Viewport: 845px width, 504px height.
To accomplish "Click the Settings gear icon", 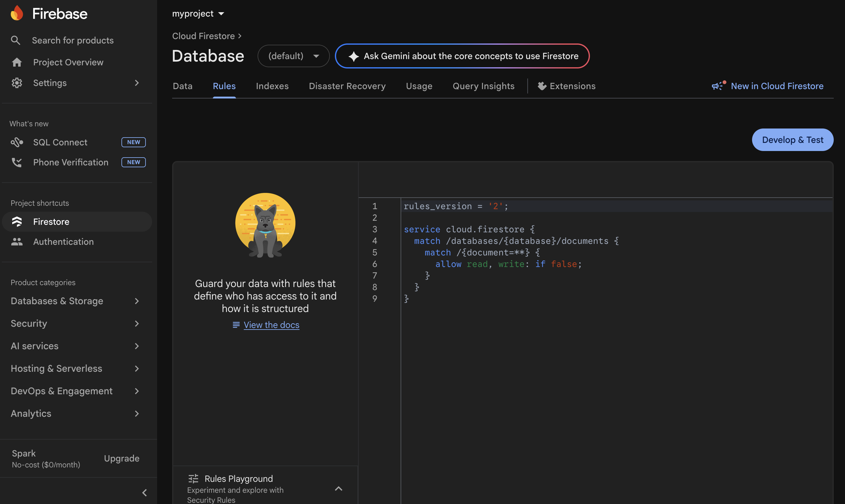I will click(x=17, y=83).
